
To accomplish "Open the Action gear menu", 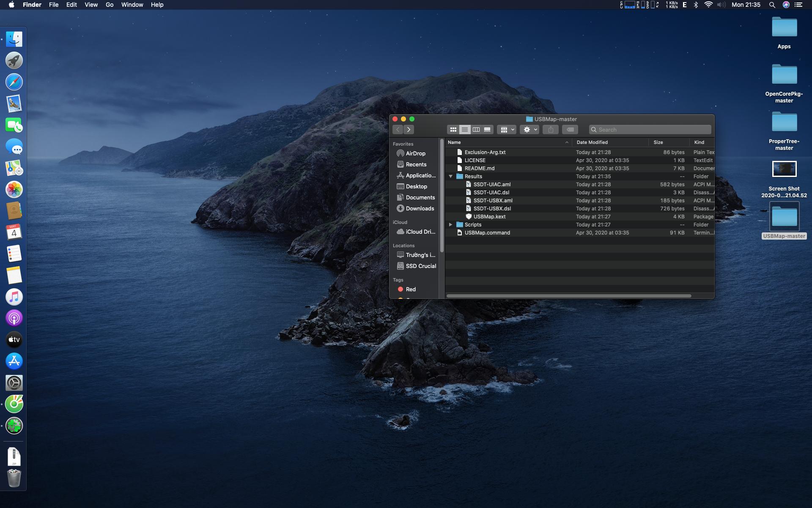I will point(529,130).
